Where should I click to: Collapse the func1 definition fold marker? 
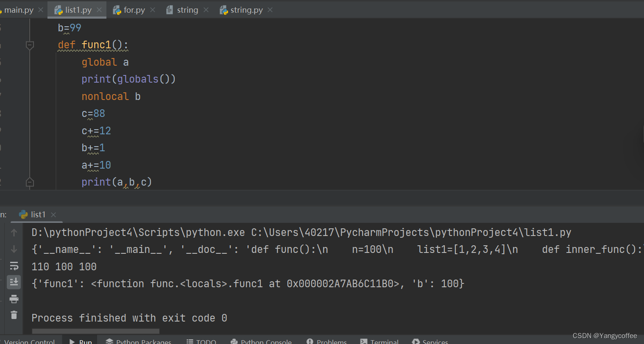(30, 45)
